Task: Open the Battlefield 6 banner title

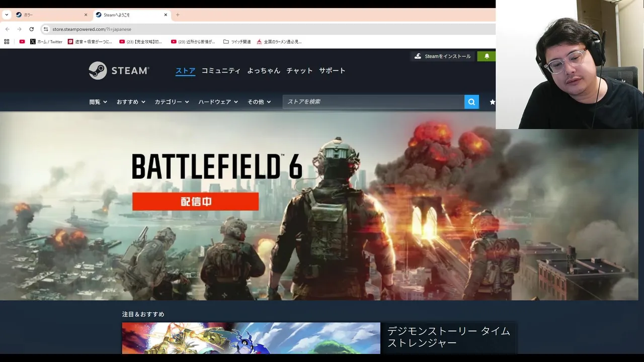Action: coord(217,166)
